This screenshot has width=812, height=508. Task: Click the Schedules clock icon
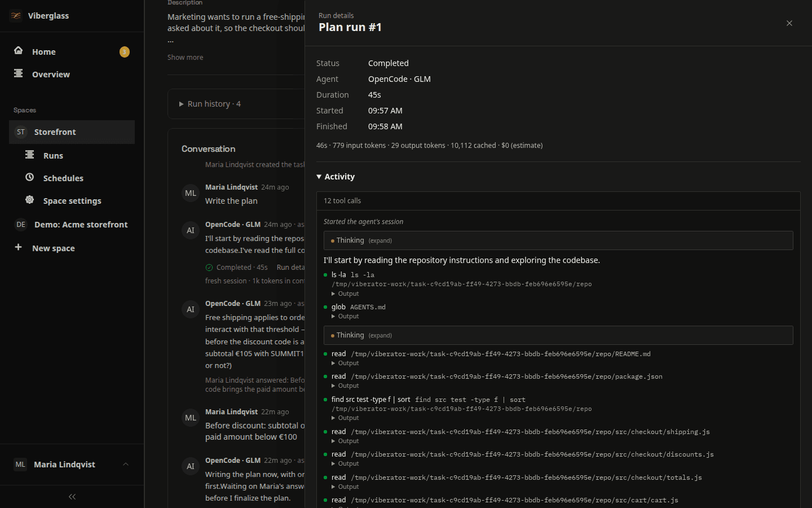(x=30, y=177)
